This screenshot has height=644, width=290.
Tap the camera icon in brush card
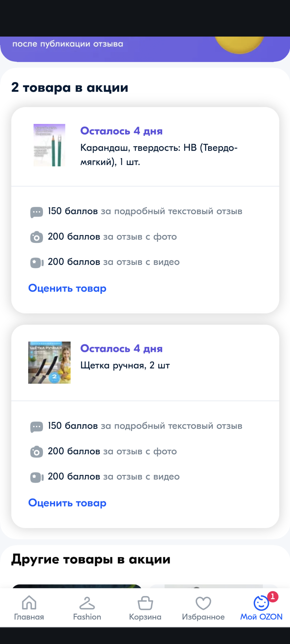click(x=37, y=452)
